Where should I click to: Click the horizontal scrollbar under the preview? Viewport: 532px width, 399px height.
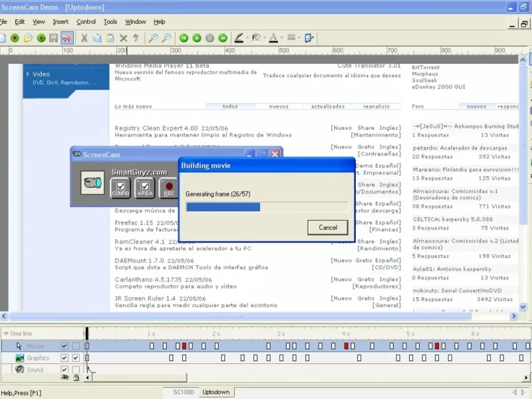pos(240,317)
